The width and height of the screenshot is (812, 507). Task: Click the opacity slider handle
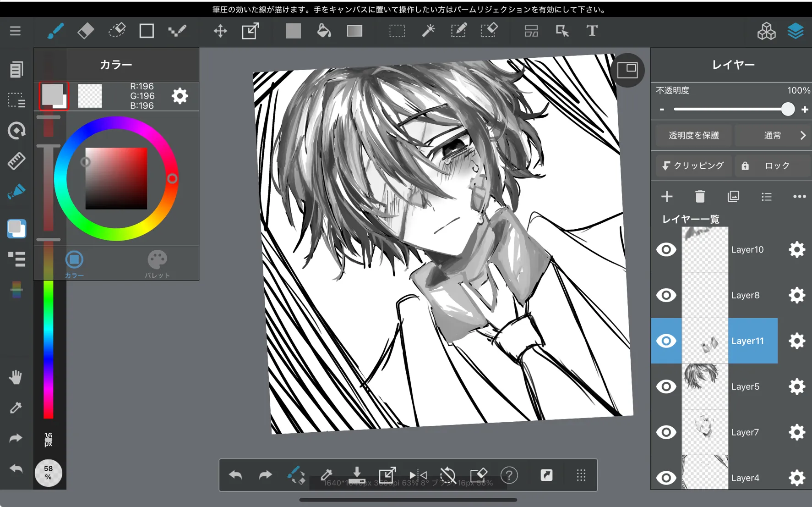point(788,109)
